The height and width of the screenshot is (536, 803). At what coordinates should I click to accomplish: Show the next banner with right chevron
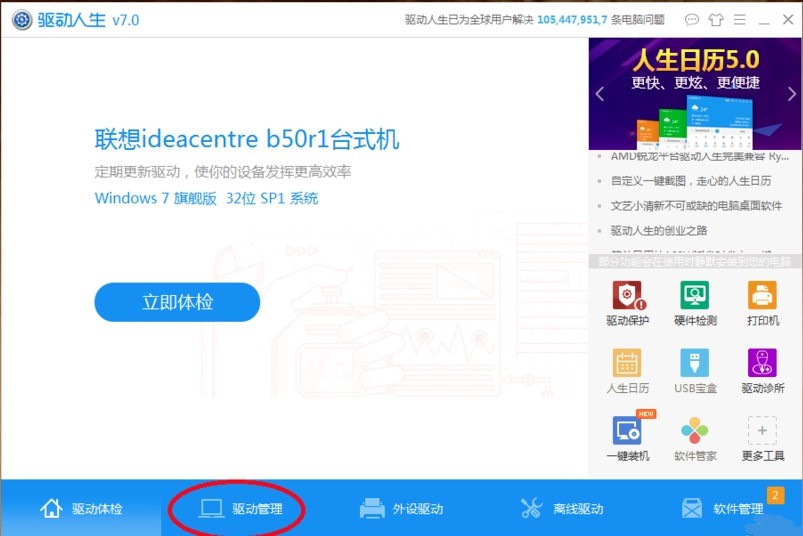[792, 94]
